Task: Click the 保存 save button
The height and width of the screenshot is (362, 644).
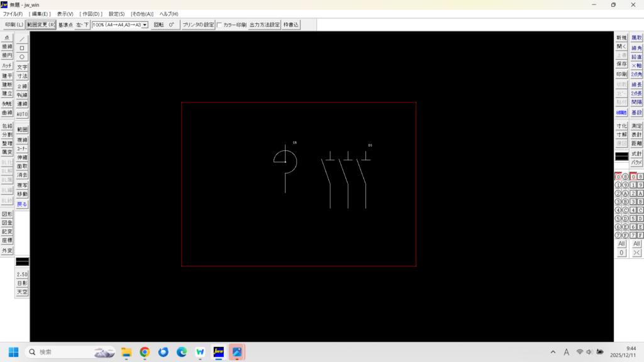Action: (x=621, y=64)
